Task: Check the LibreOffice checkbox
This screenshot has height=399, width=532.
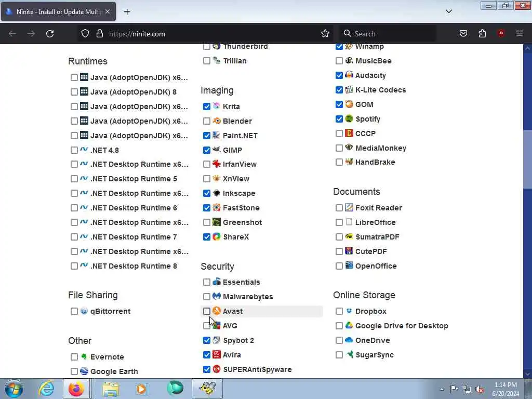Action: click(339, 222)
